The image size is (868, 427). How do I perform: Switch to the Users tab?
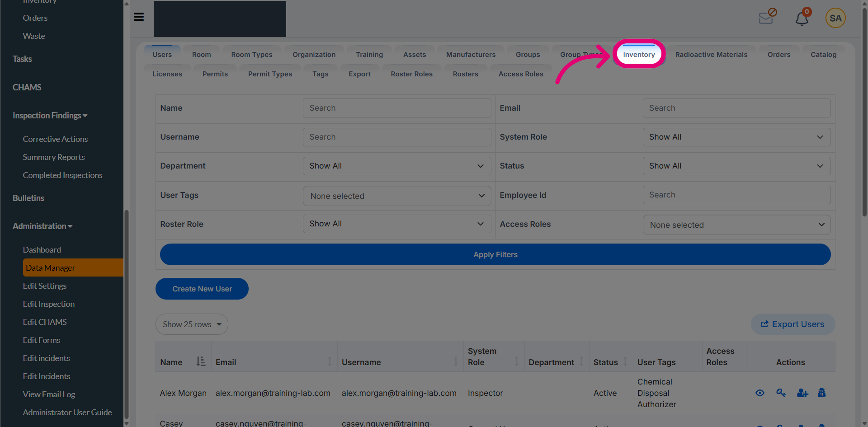162,54
